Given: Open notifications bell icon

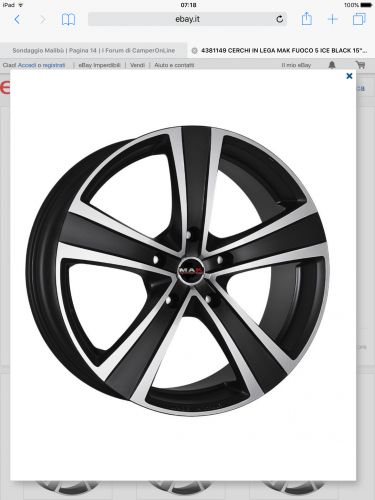Looking at the screenshot, I should pos(332,65).
